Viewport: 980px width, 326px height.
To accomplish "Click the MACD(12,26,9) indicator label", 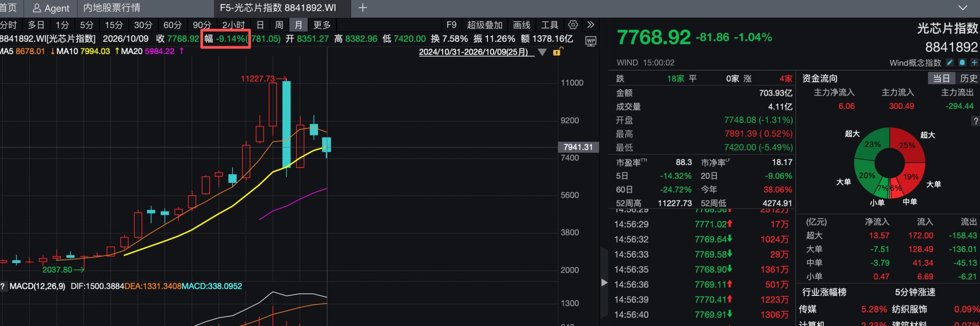I will (37, 286).
